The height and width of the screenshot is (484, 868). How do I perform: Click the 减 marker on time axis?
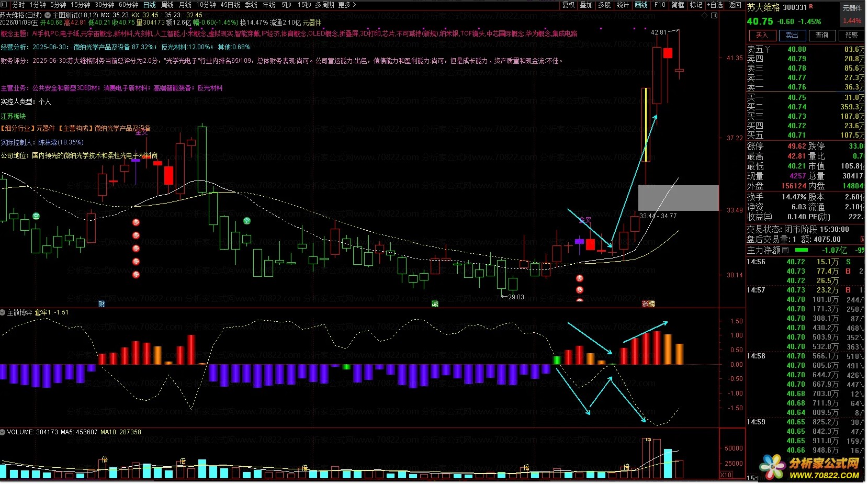(435, 303)
